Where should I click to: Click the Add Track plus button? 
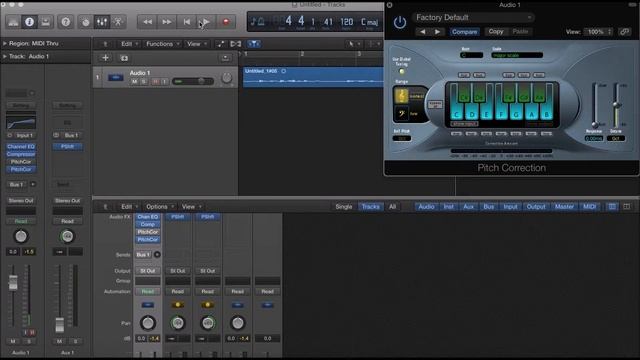105,58
